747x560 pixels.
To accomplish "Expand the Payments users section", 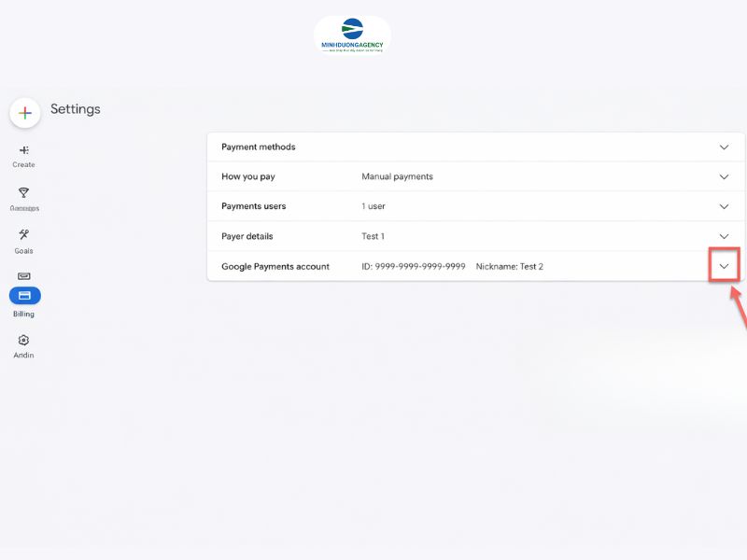I will pyautogui.click(x=725, y=206).
